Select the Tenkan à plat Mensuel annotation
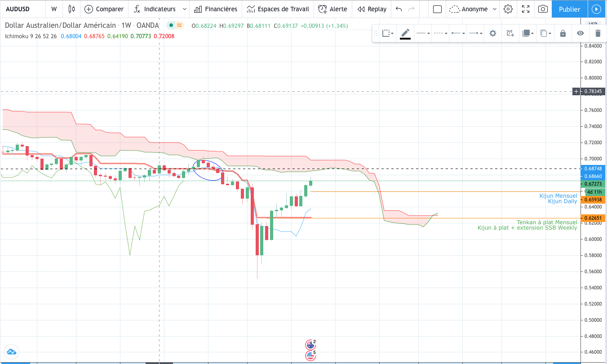 tap(547, 222)
